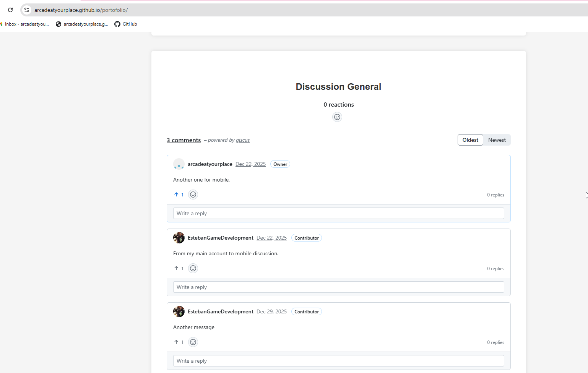Open site information icon in address bar
The image size is (588, 373).
click(27, 10)
